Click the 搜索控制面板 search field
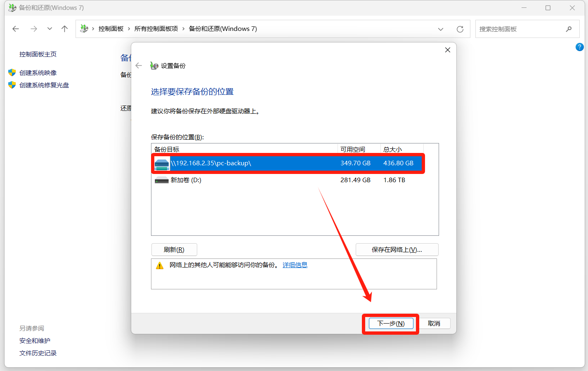The width and height of the screenshot is (588, 371). pyautogui.click(x=520, y=29)
